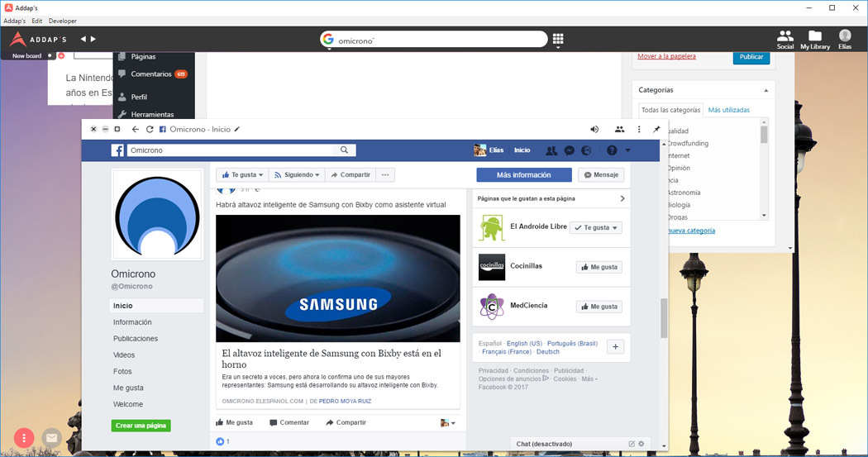Go back in the Omicrono floating window

point(135,129)
